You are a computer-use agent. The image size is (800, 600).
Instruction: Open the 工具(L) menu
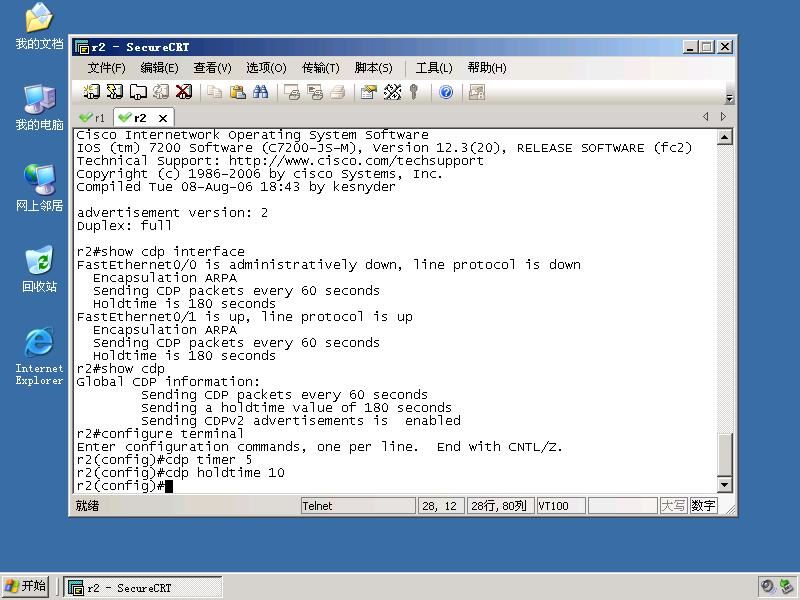point(434,68)
